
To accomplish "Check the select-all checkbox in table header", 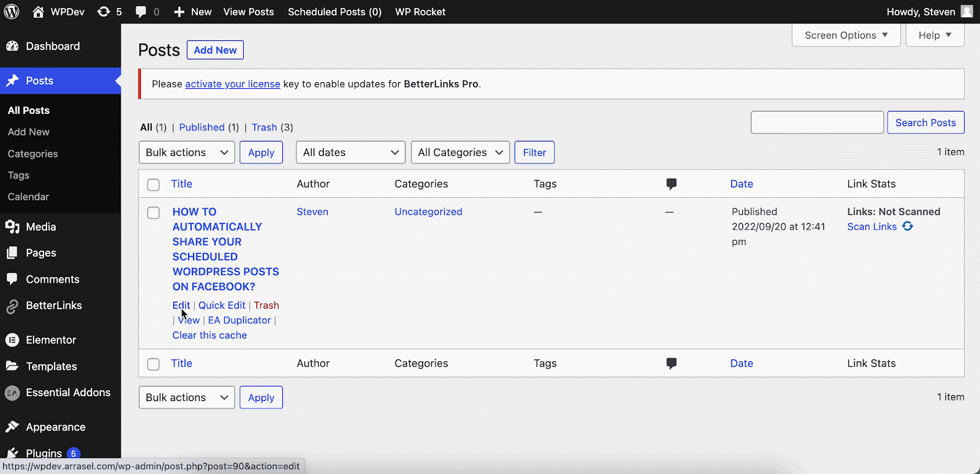I will [x=154, y=184].
